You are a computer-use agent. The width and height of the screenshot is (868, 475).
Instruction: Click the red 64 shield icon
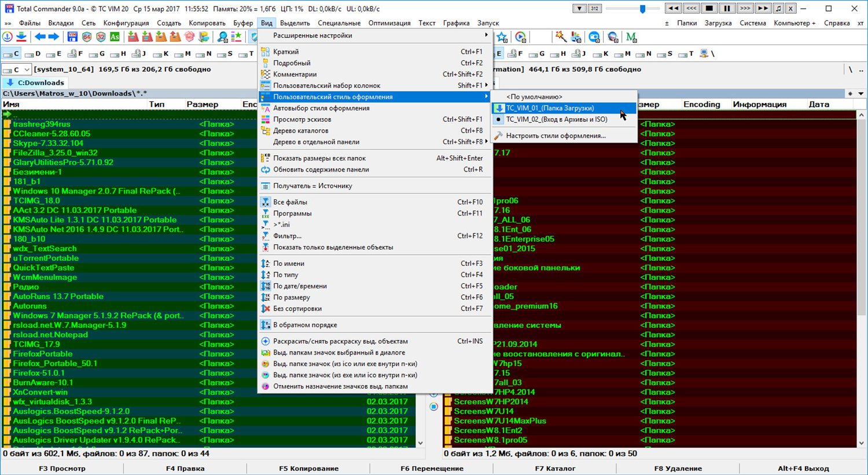point(87,36)
